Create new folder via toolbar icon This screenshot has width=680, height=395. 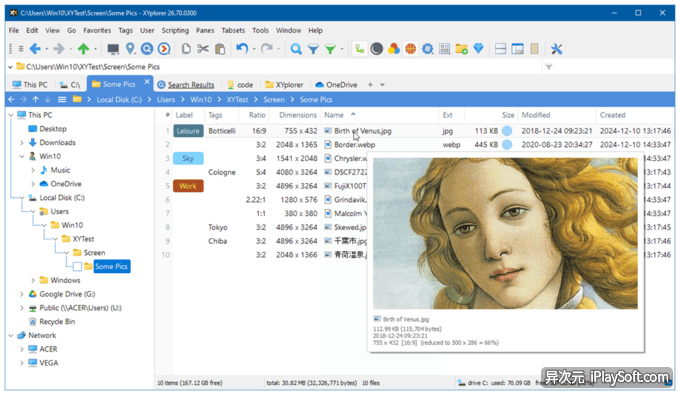pos(461,49)
